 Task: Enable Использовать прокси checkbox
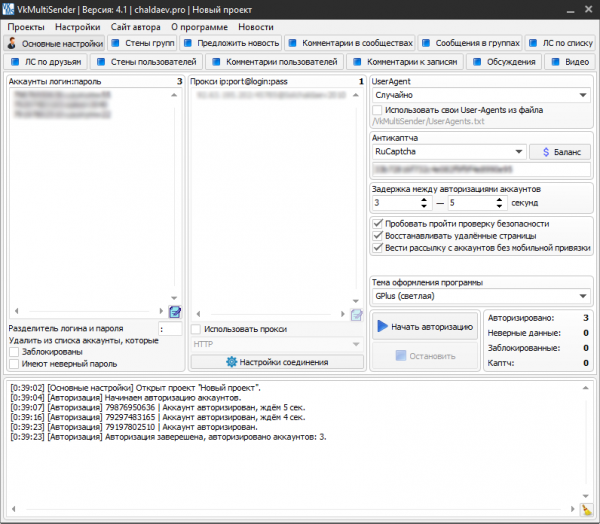[196, 329]
